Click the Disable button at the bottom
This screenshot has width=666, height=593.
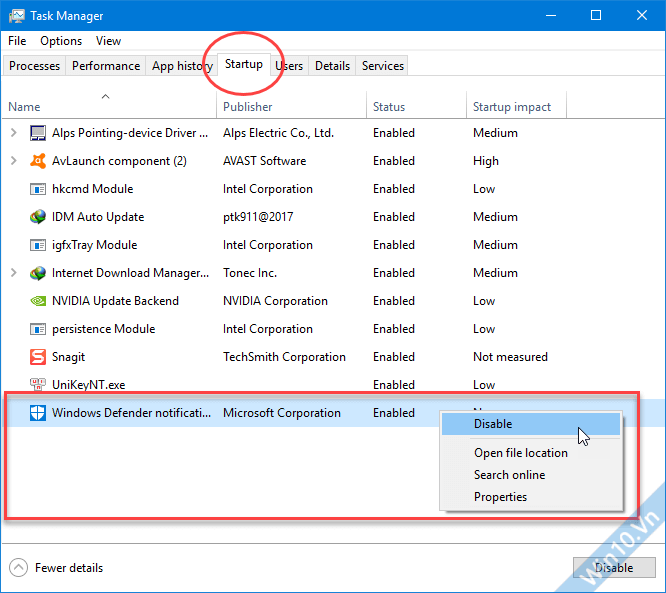click(614, 568)
